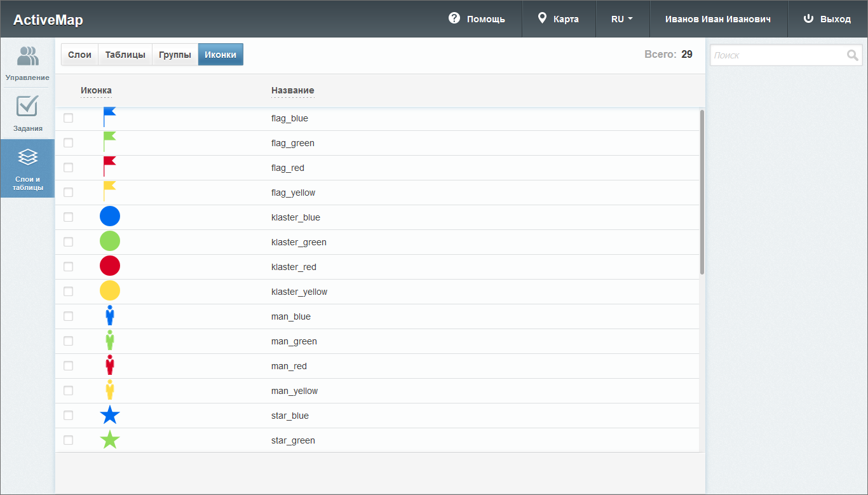Open the Задания sidebar section
The width and height of the screenshot is (868, 495).
[27, 113]
